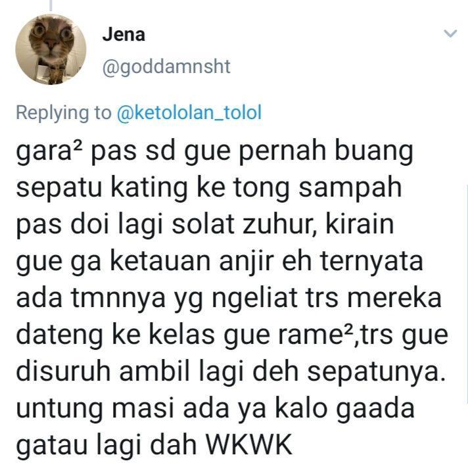
Task: Expand the tweet options chevron
Action: click(x=450, y=33)
